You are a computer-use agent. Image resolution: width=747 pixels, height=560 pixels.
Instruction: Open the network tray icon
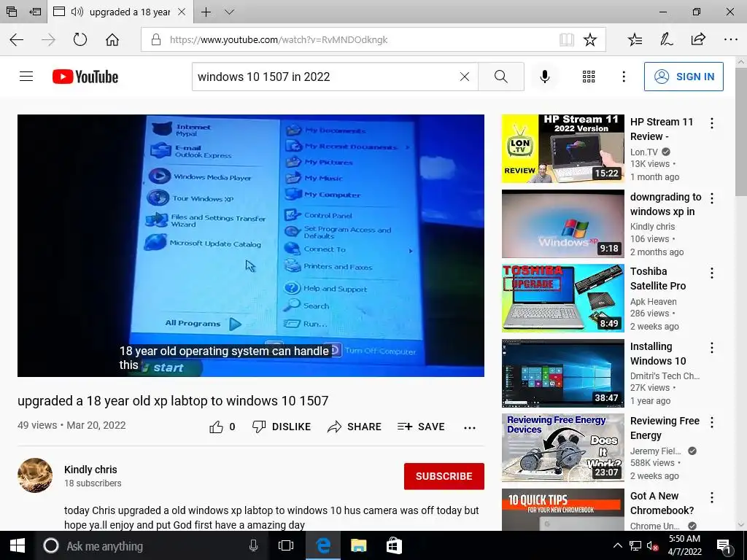pos(635,545)
